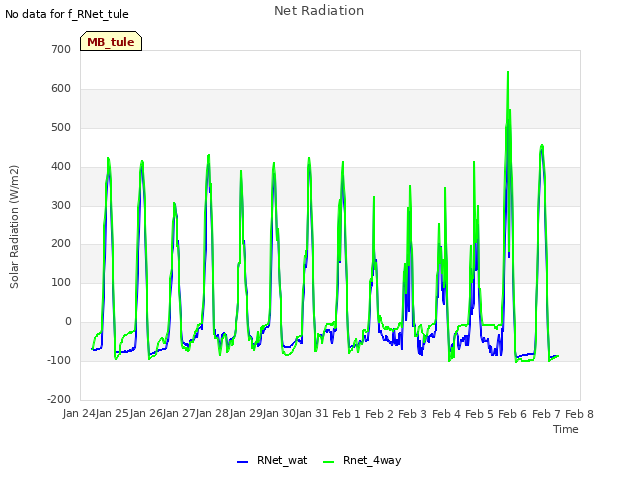Click the 500 y-axis tick label

tap(61, 127)
